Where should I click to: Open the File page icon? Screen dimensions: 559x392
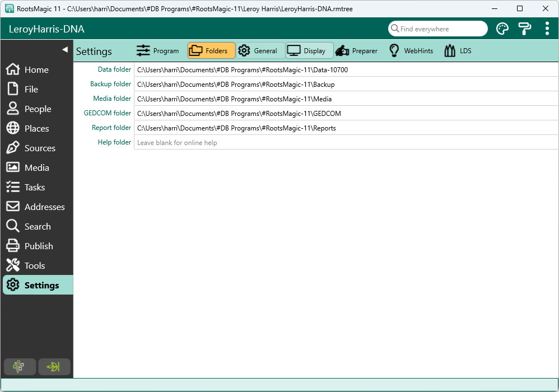pyautogui.click(x=13, y=89)
